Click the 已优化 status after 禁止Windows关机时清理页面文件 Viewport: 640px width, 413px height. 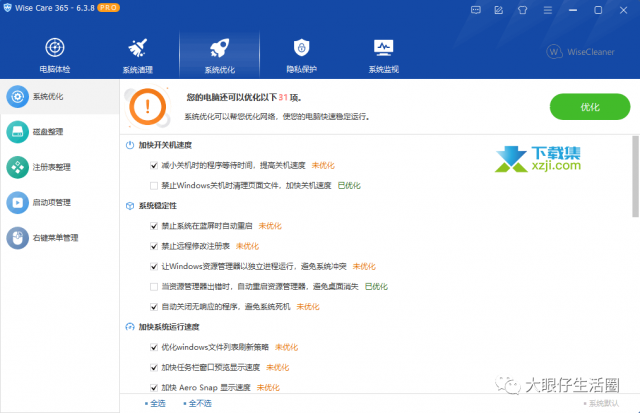tap(349, 186)
